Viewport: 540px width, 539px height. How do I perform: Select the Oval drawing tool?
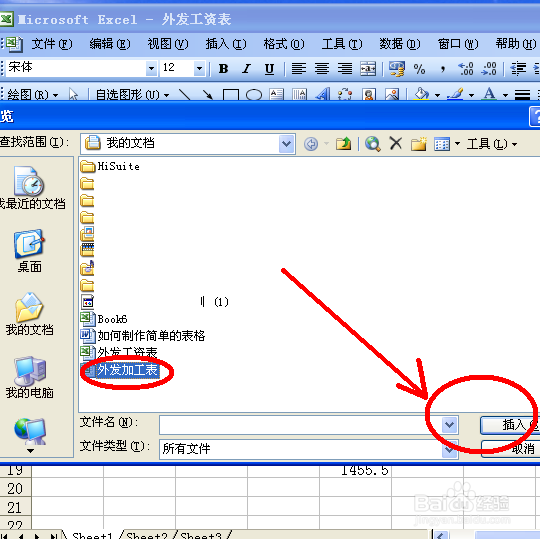point(254,94)
